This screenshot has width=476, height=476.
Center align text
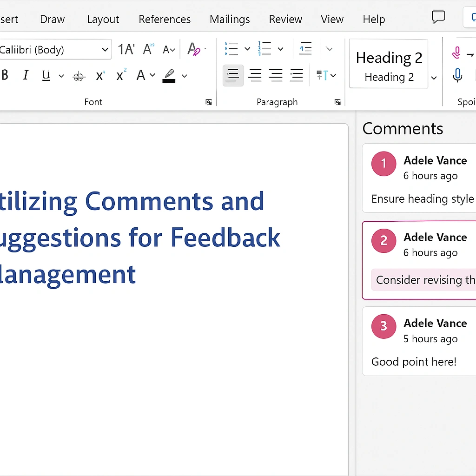point(255,75)
